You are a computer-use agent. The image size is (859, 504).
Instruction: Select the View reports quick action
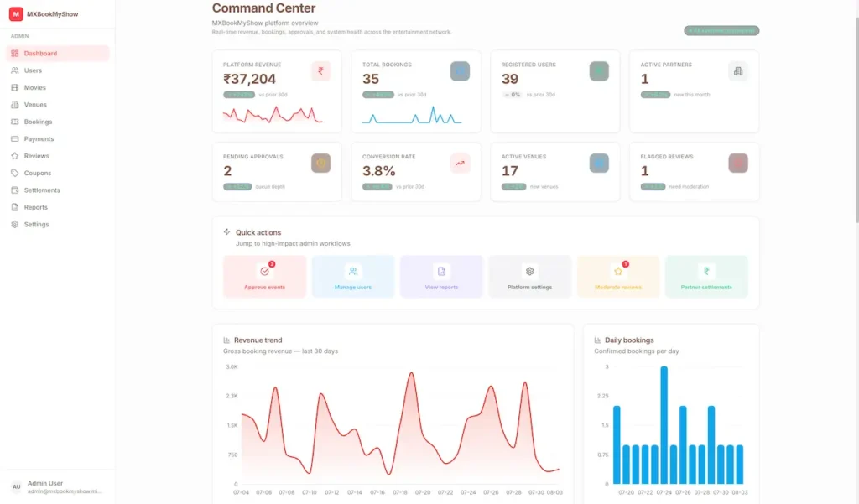(441, 277)
